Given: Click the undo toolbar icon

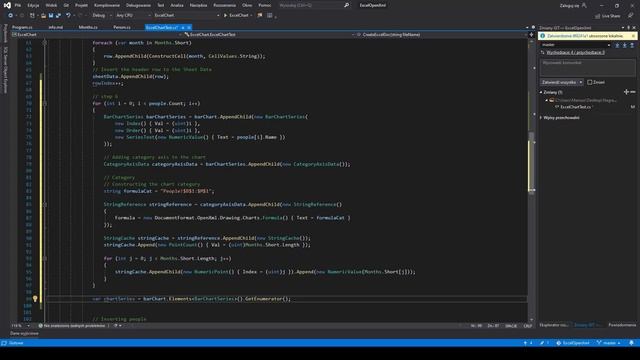Looking at the screenshot, I should [x=68, y=16].
